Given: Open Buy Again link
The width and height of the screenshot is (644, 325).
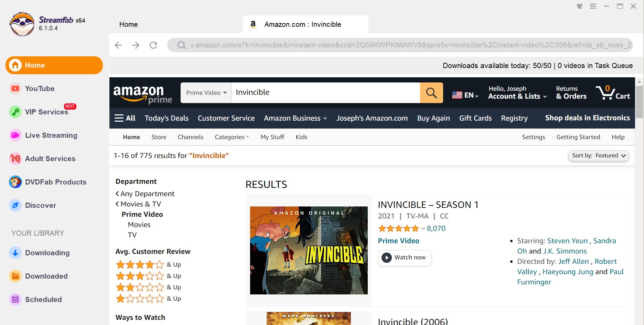Looking at the screenshot, I should coord(433,118).
